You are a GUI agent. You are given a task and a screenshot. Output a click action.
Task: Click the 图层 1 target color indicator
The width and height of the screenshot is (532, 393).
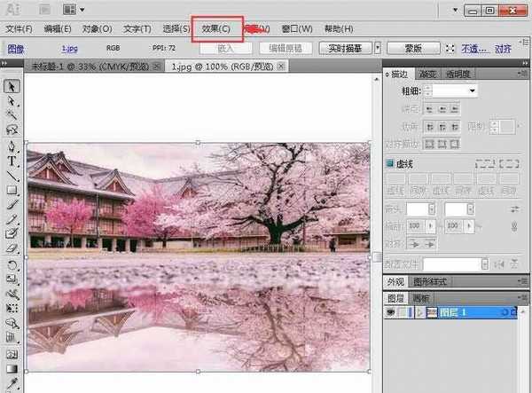(x=505, y=312)
